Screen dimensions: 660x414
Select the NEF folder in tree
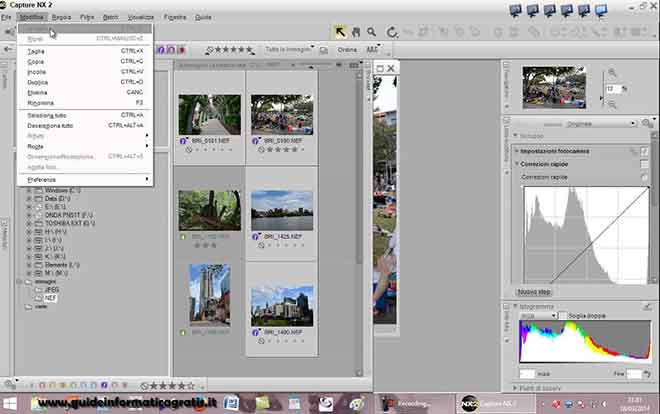50,298
